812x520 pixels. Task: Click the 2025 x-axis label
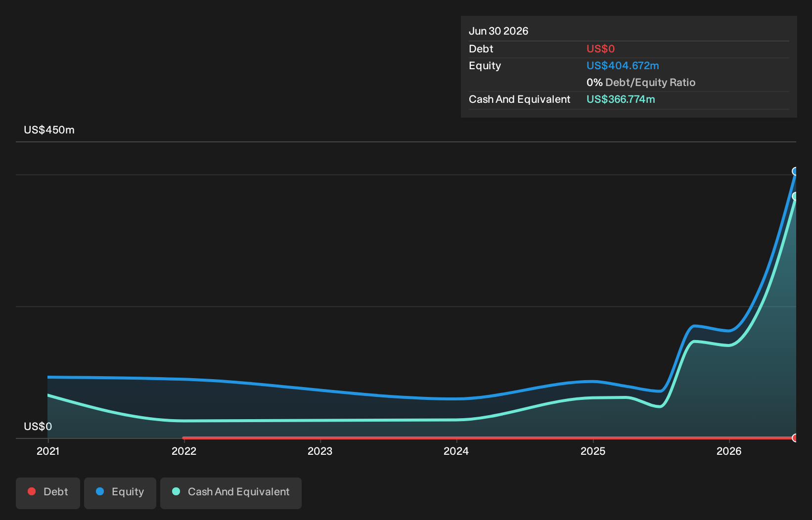coord(593,451)
